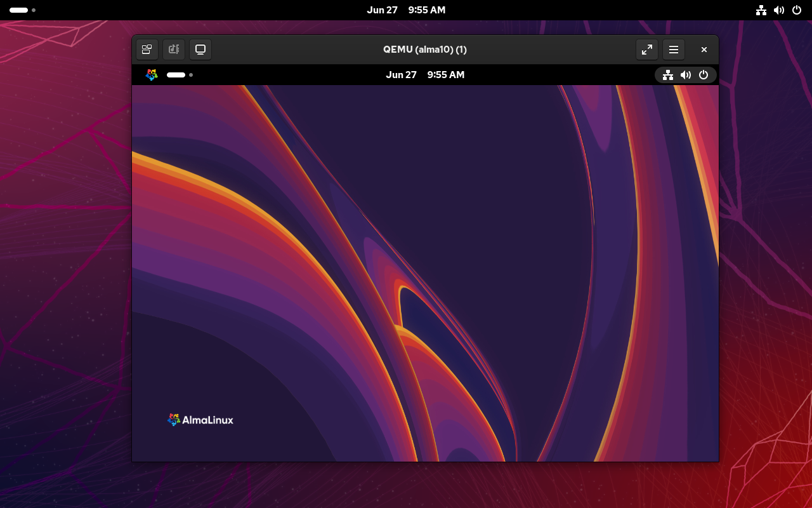812x508 pixels.
Task: Click the USB device redirection toolbar icon
Action: pyautogui.click(x=174, y=50)
